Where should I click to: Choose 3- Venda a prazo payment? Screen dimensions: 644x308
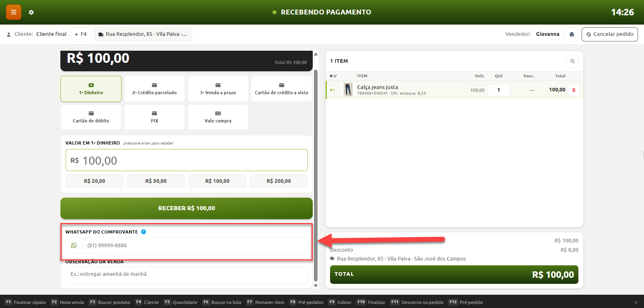pos(218,89)
